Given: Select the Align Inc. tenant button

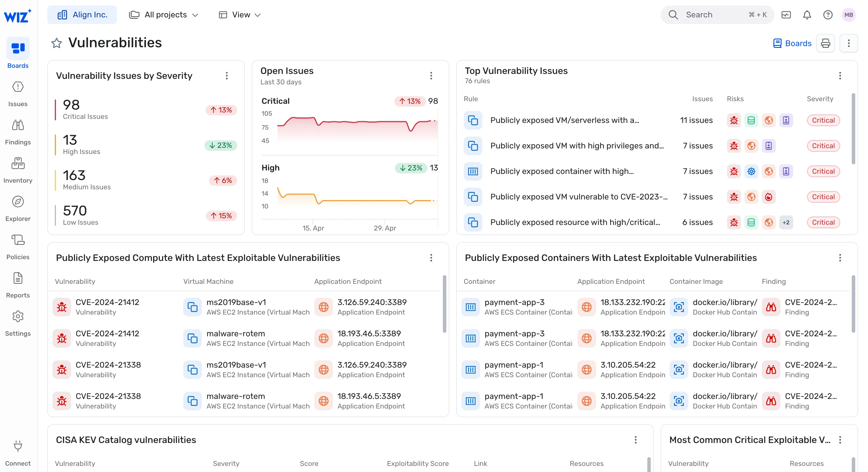Looking at the screenshot, I should 82,15.
